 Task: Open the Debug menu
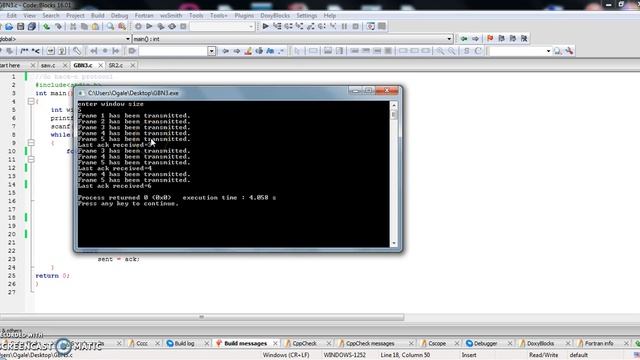coord(119,16)
